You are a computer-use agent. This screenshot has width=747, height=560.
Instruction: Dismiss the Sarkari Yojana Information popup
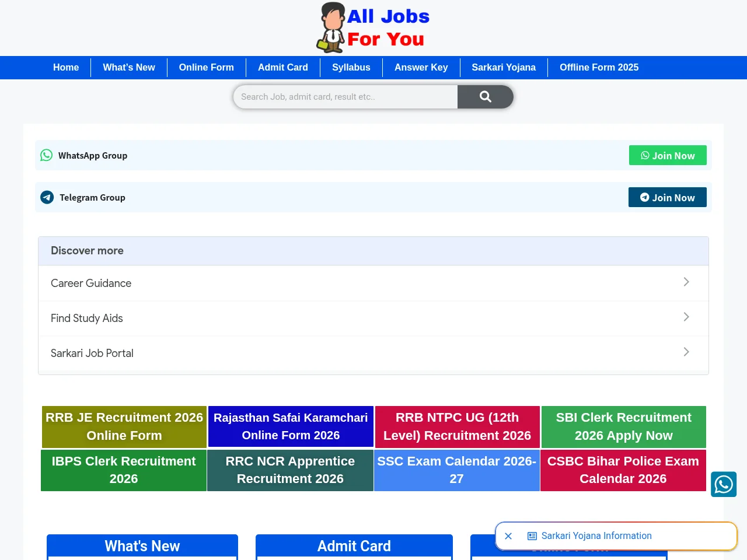[x=508, y=536]
